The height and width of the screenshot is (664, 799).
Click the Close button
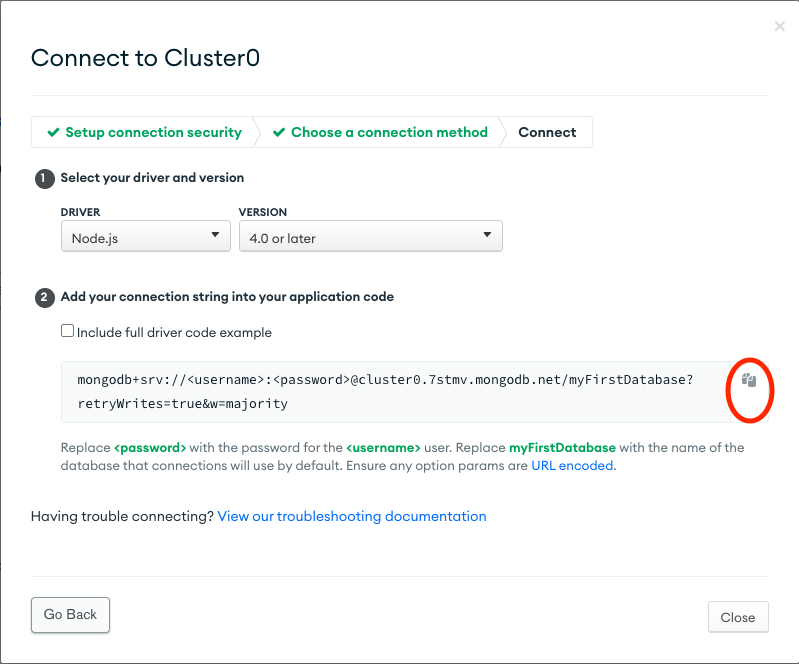[x=738, y=617]
